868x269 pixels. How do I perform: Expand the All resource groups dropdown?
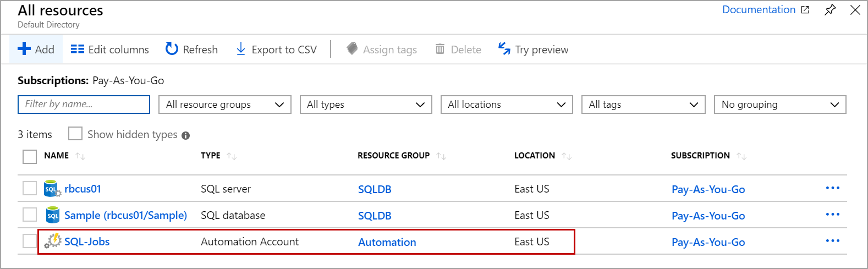225,105
